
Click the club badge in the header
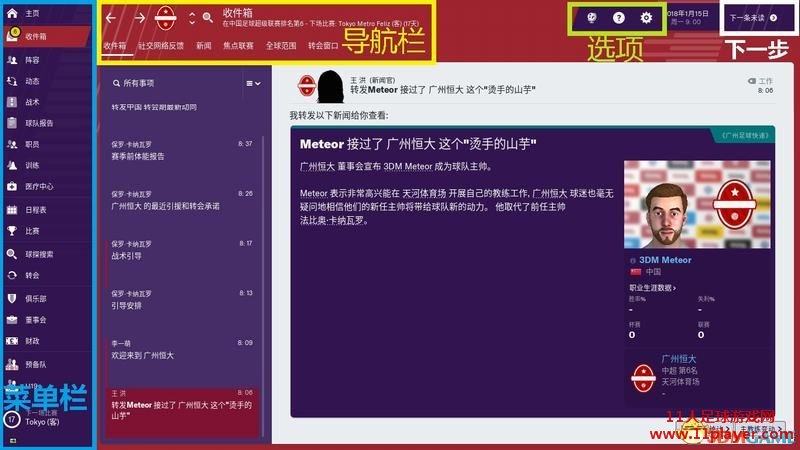coord(165,18)
